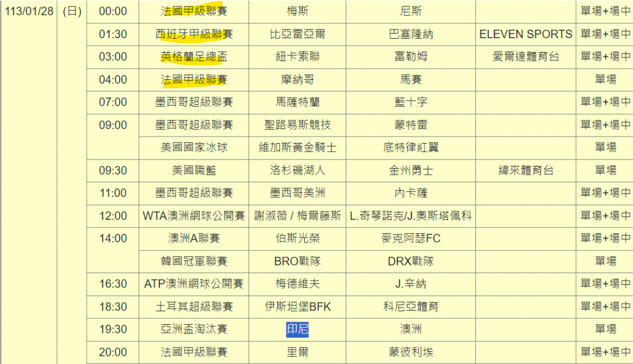633x364 pixels.
Task: Click league ATP澳洲網球公開賽
Action: coord(194,284)
